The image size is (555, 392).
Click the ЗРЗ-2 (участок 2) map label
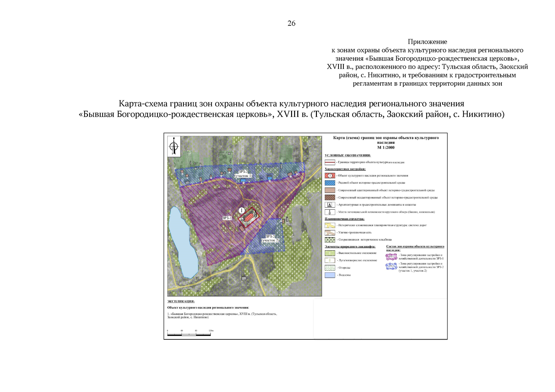tap(270, 238)
